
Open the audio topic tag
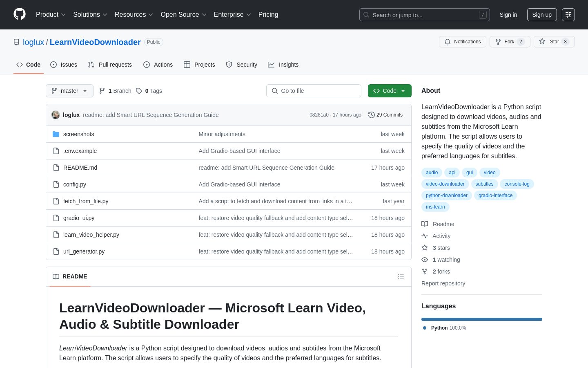(432, 173)
